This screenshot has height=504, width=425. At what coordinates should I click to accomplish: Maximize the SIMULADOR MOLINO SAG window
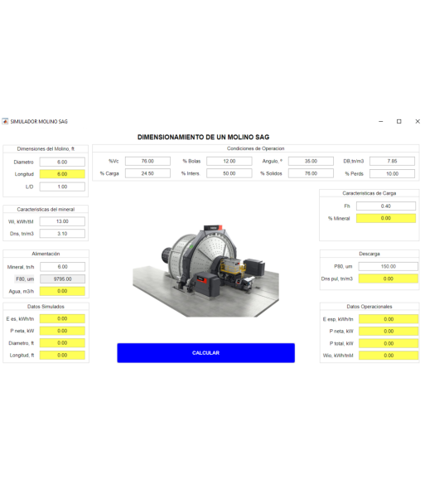[399, 121]
